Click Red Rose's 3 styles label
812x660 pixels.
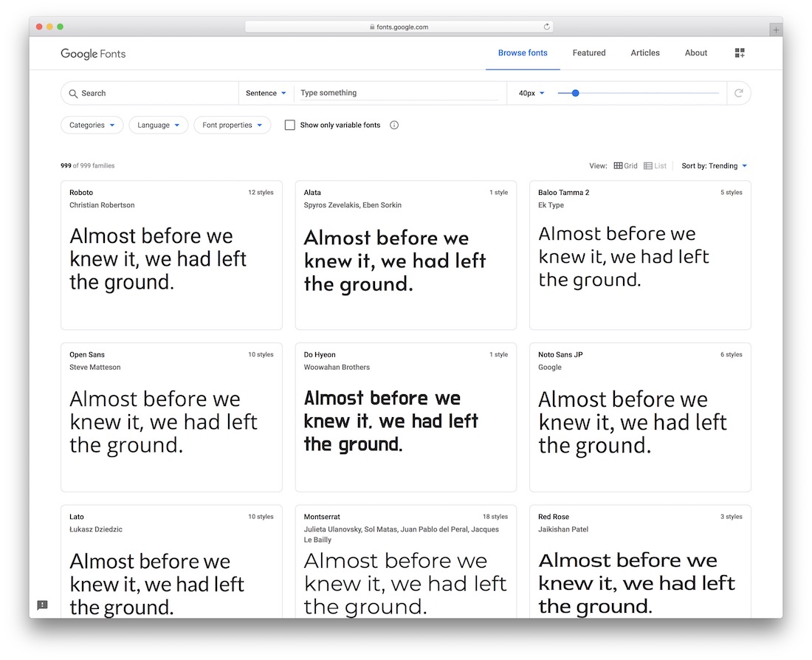coord(732,517)
